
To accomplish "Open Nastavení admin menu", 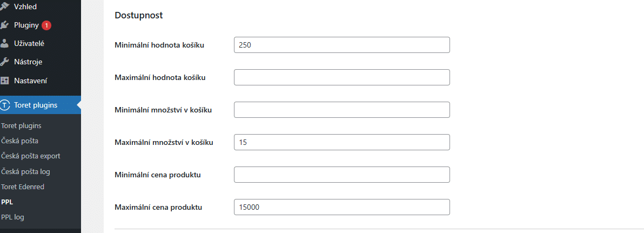I will tap(30, 81).
